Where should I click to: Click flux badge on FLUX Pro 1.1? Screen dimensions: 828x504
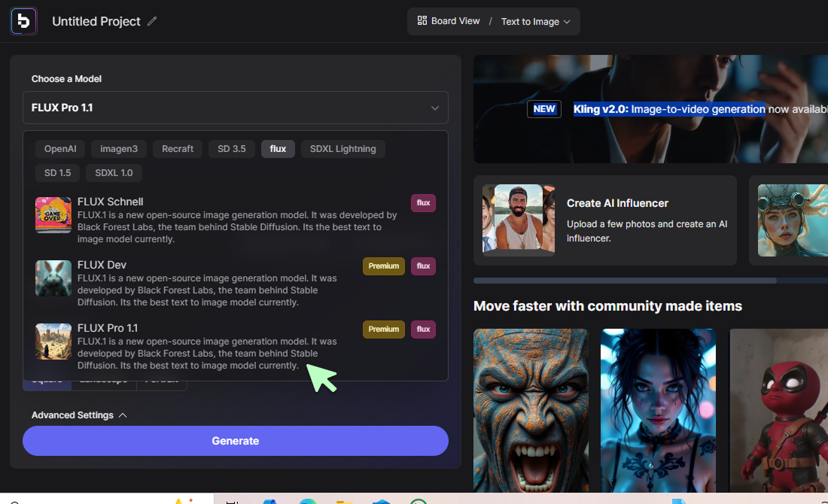pos(424,329)
